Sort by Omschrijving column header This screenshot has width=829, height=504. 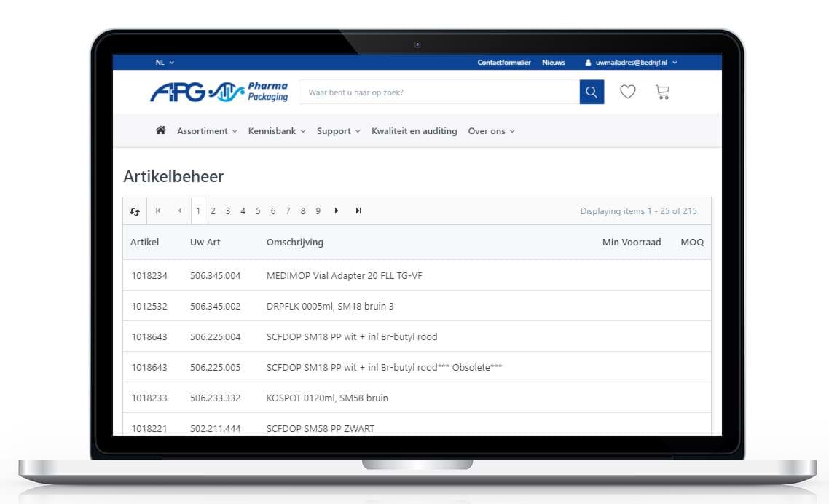[x=295, y=242]
